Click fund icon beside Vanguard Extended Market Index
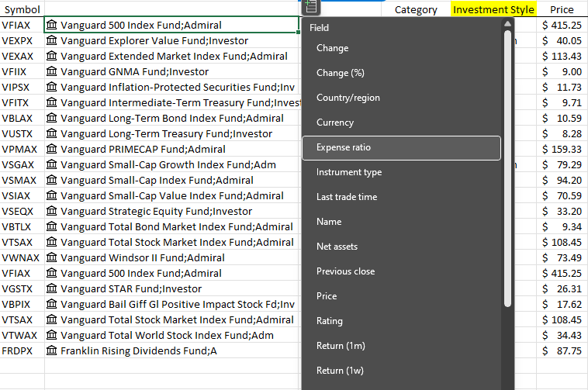The width and height of the screenshot is (588, 390). click(x=51, y=56)
